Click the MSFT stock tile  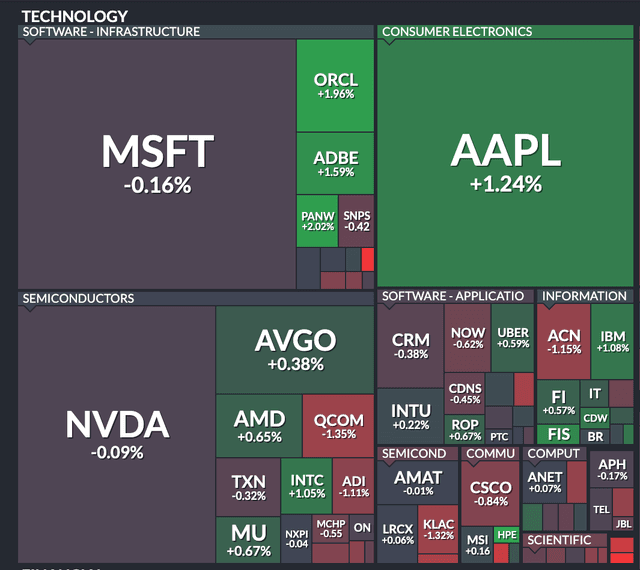(x=157, y=162)
